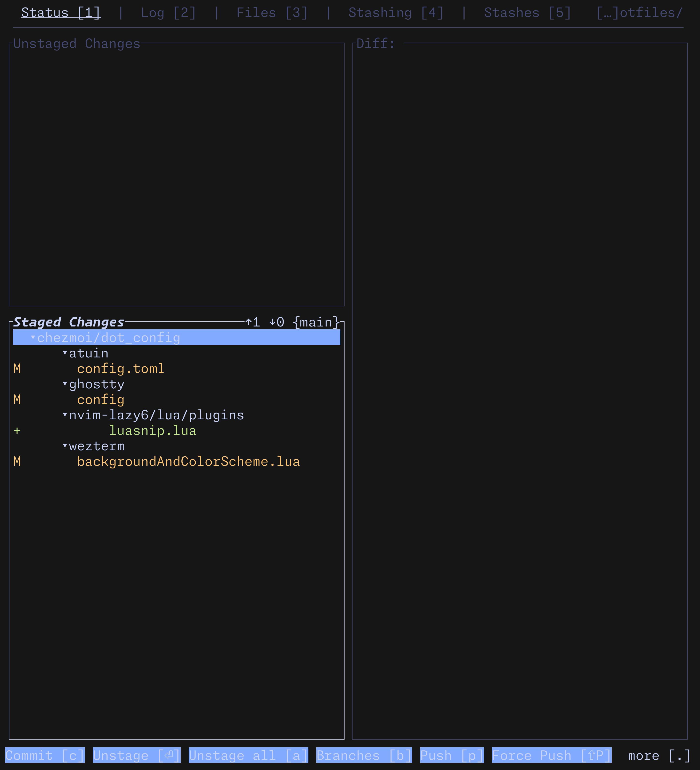The height and width of the screenshot is (770, 700).
Task: Select ghostty config file entry
Action: coord(100,400)
